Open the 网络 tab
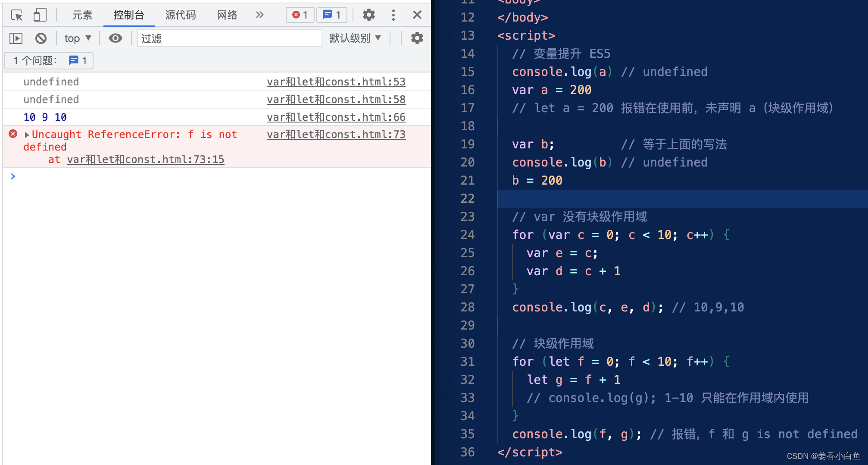The height and width of the screenshot is (465, 868). click(227, 15)
